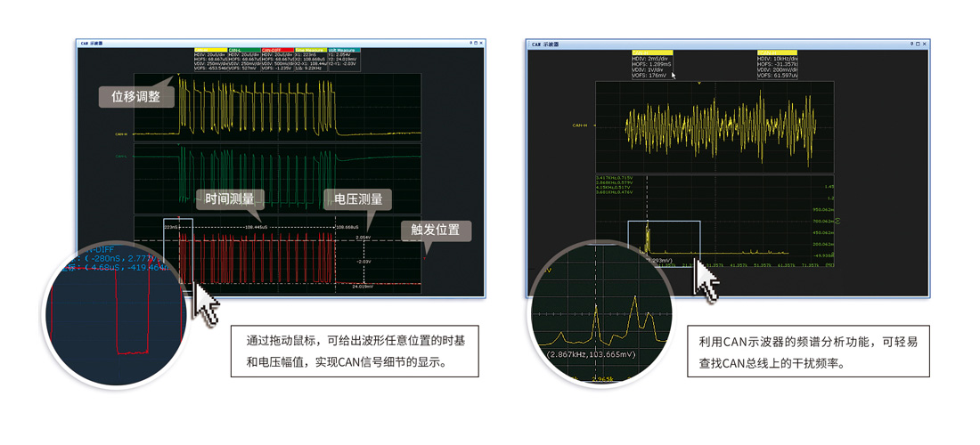Click the 电压测量 callout label
The width and height of the screenshot is (980, 445).
tap(357, 198)
